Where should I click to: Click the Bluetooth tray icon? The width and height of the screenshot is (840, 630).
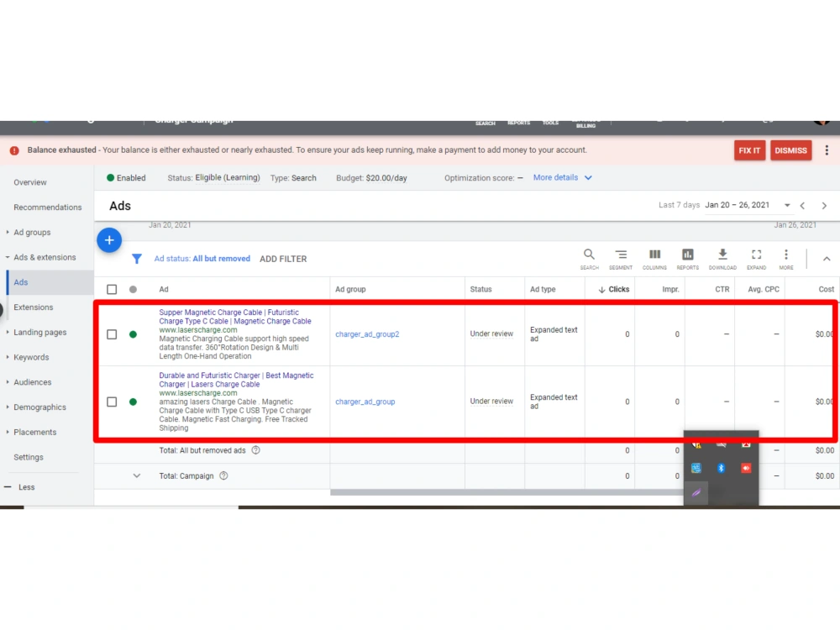721,468
